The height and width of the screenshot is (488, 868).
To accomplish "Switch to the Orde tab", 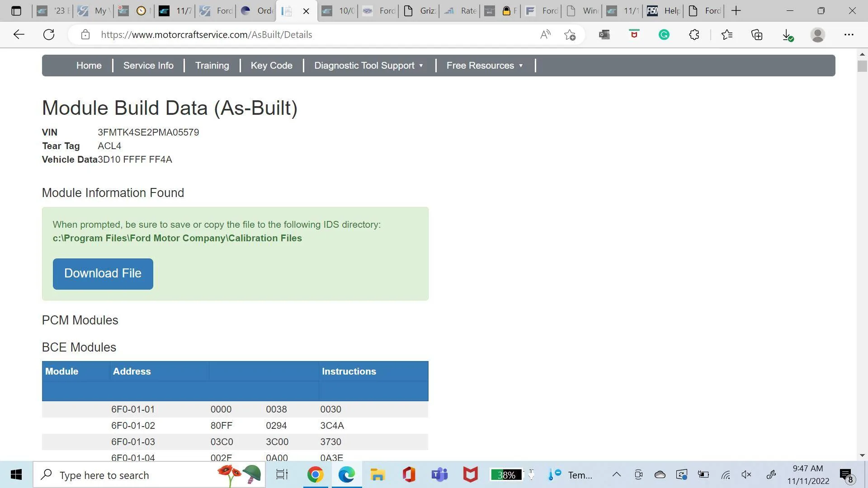I will pyautogui.click(x=257, y=11).
